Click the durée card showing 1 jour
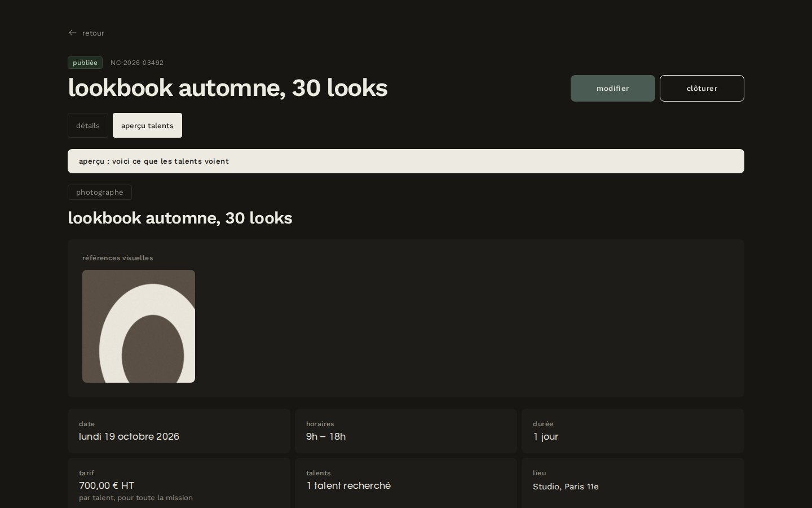 [633, 431]
